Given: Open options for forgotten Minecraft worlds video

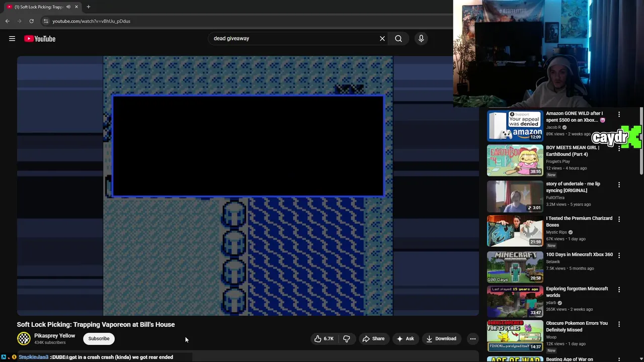Looking at the screenshot, I should pos(619,290).
